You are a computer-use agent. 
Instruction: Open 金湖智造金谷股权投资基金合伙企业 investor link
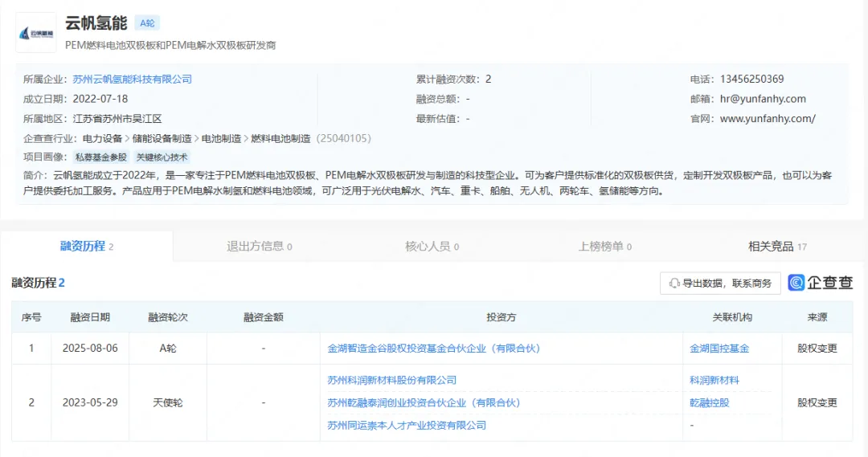pos(434,349)
